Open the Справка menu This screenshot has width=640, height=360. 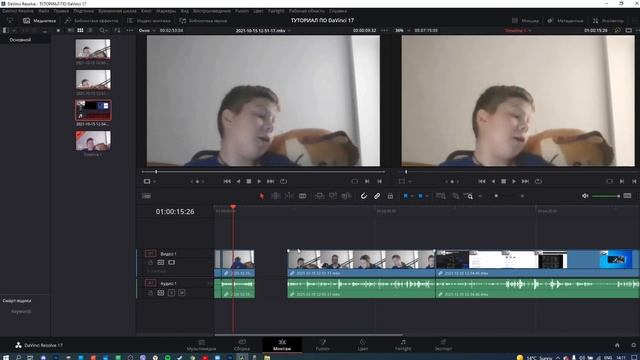point(338,11)
